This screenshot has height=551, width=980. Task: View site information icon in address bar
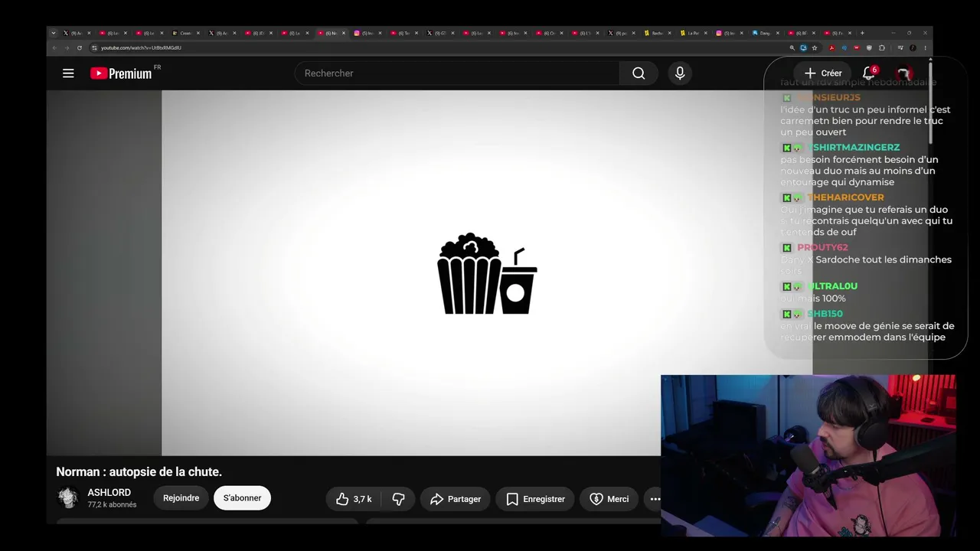tap(94, 47)
